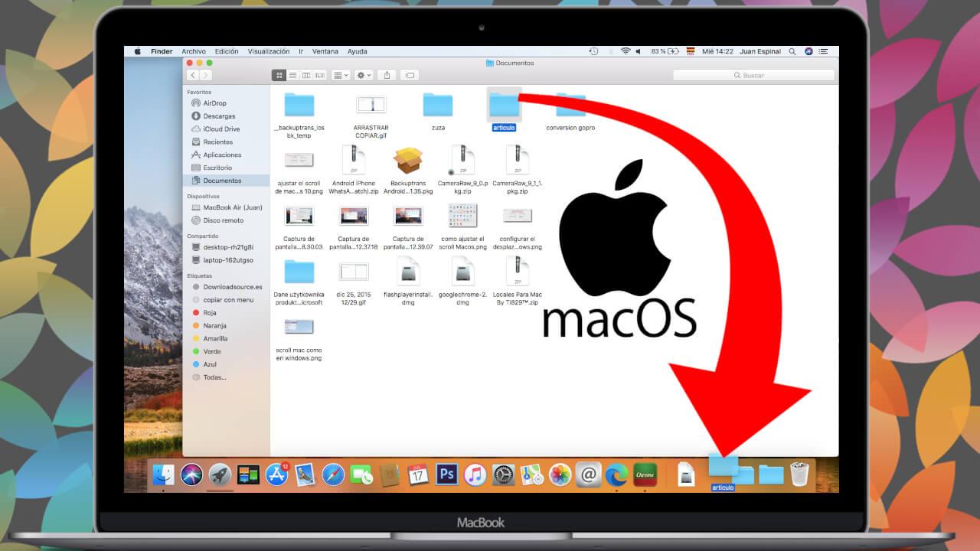Switch Finder to list view
Viewport: 980px width, 551px height.
tap(292, 75)
